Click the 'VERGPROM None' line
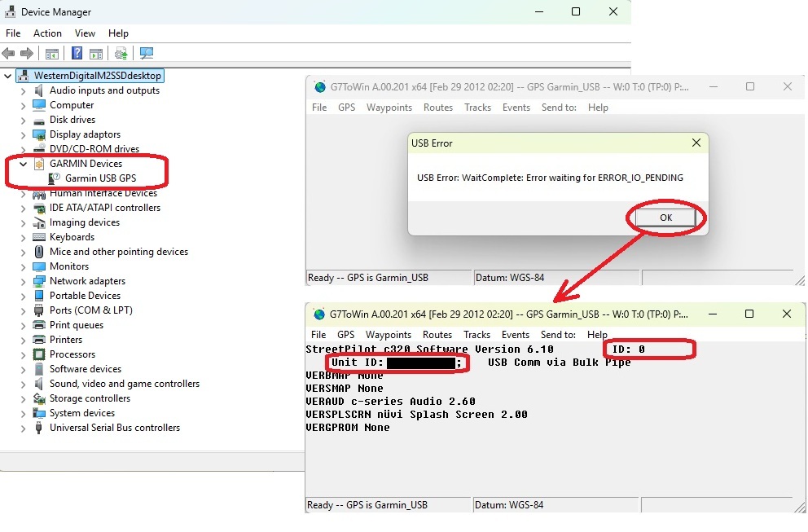Screen dimensions: 808x532 pyautogui.click(x=348, y=428)
